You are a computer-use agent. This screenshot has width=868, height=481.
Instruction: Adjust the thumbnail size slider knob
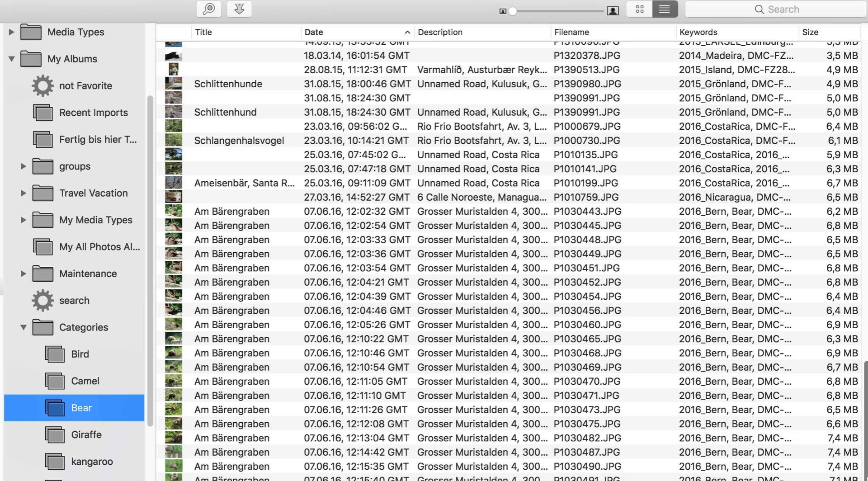coord(513,11)
